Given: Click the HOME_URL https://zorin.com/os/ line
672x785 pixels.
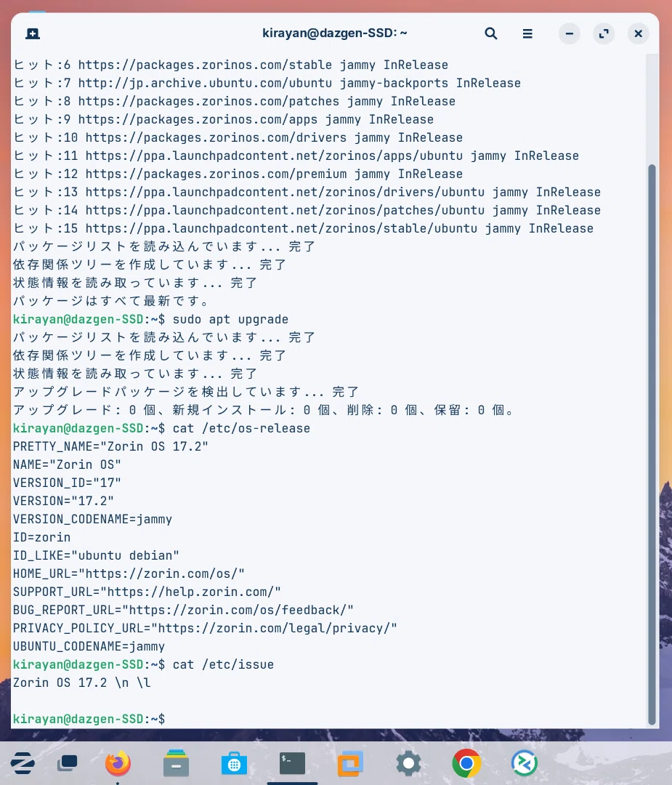Looking at the screenshot, I should coord(129,573).
